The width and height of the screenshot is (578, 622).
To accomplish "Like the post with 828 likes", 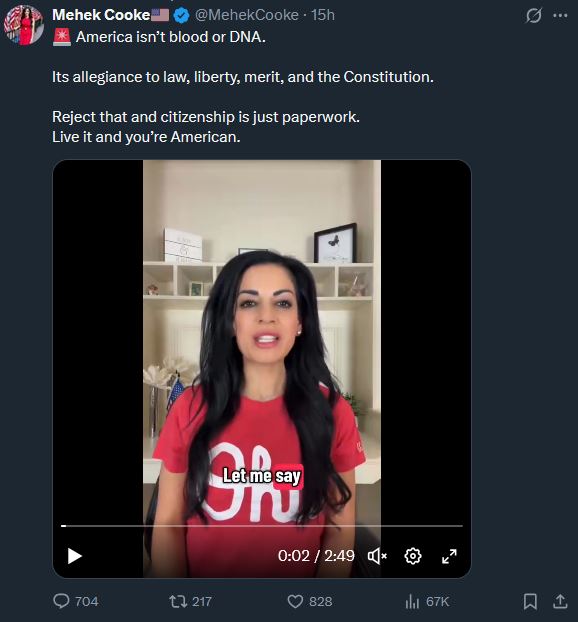I will pyautogui.click(x=309, y=601).
